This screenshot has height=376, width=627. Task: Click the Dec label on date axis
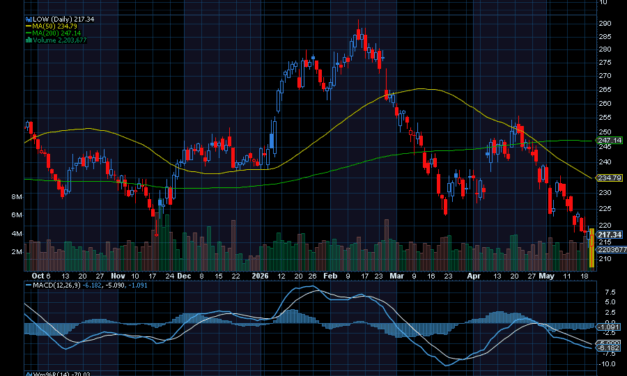click(184, 276)
